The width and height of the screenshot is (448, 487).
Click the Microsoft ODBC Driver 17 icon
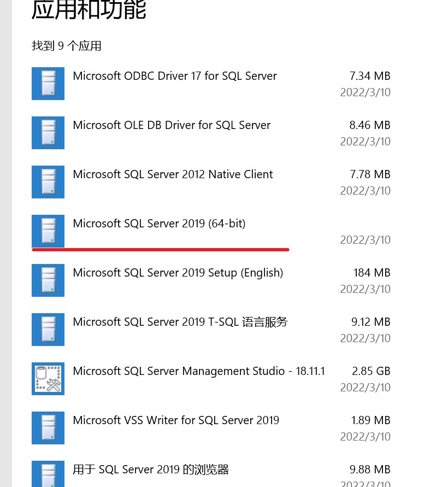click(48, 84)
